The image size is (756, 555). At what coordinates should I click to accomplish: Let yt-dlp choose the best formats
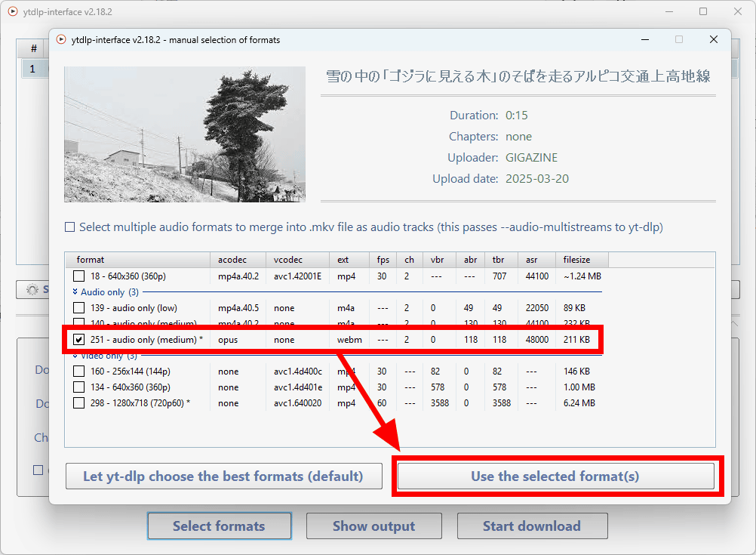click(x=223, y=476)
